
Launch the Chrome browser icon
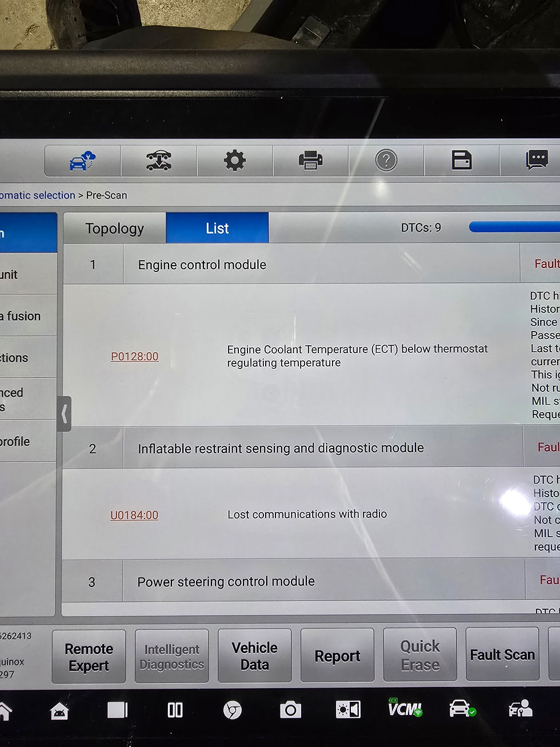(232, 710)
